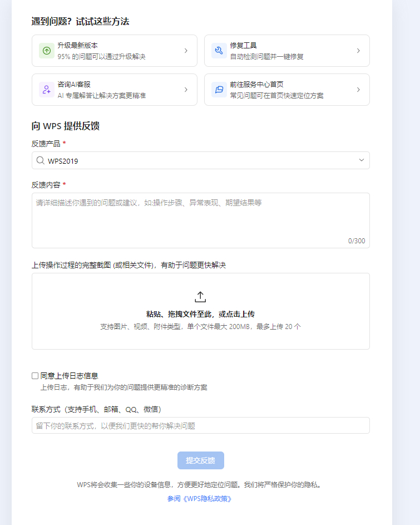This screenshot has width=420, height=525.
Task: Click chevron on 升级最新版本 card
Action: (186, 51)
